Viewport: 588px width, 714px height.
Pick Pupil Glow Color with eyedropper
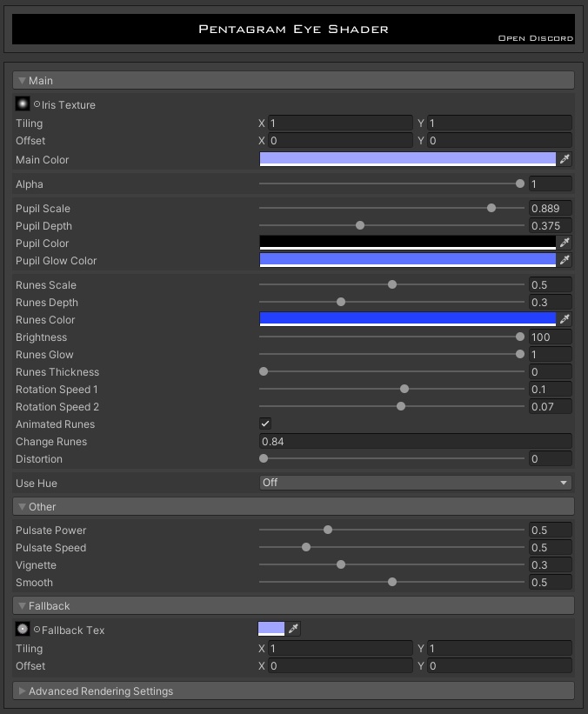point(565,260)
